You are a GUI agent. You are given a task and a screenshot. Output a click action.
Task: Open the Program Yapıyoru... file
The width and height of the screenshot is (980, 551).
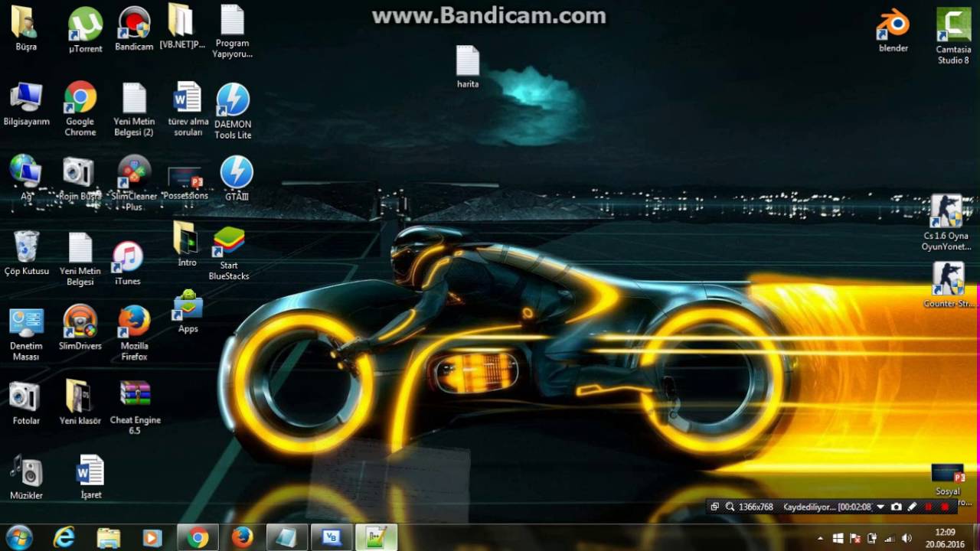[232, 31]
